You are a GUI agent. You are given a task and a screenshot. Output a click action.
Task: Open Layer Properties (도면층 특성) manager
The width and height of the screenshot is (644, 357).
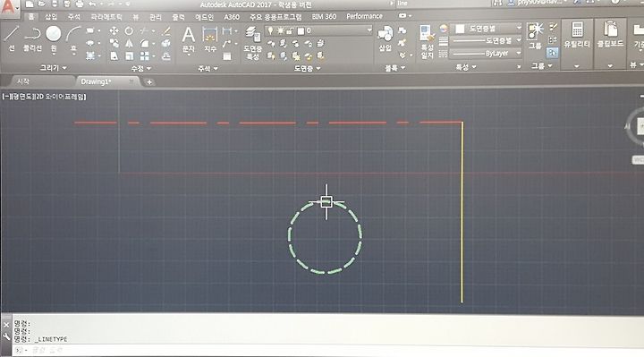tap(252, 43)
